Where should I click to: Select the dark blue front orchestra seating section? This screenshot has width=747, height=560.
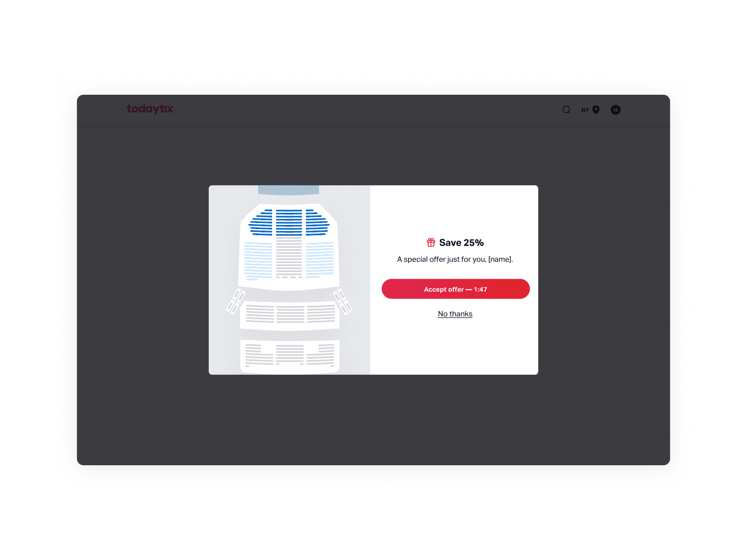tap(289, 222)
